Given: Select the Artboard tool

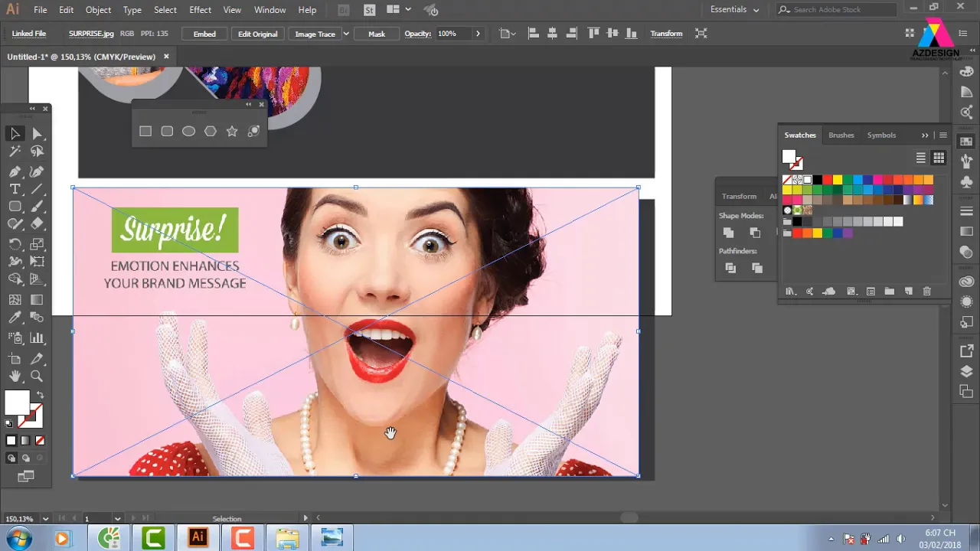Looking at the screenshot, I should point(15,358).
